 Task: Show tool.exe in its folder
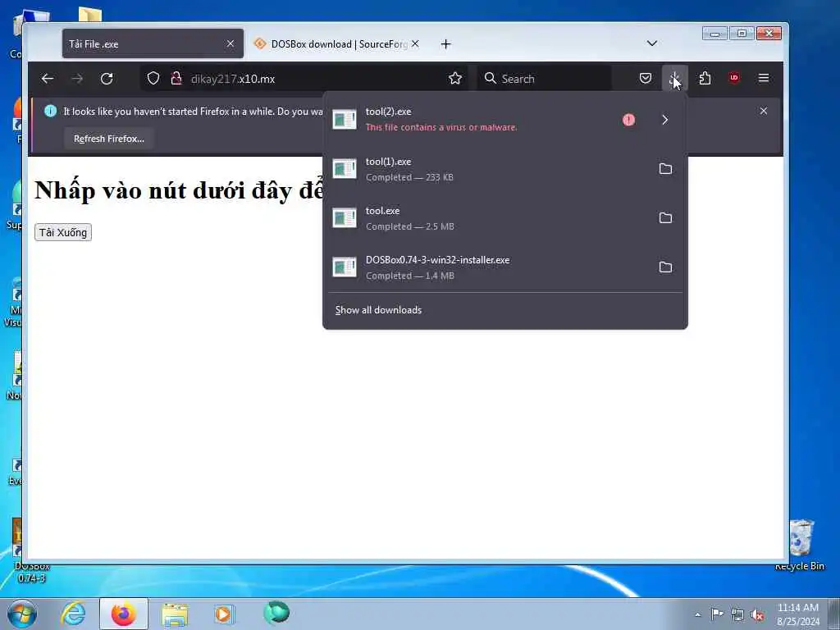[665, 218]
